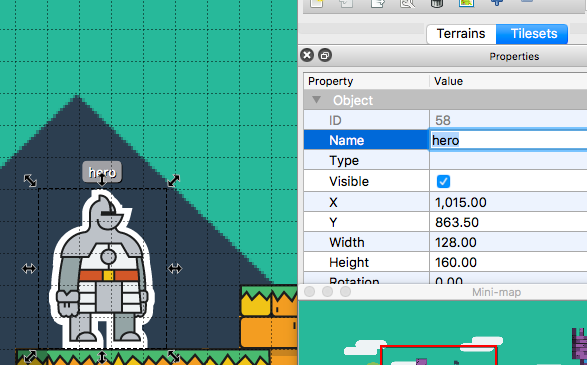Select the Width property row label

[x=347, y=243]
